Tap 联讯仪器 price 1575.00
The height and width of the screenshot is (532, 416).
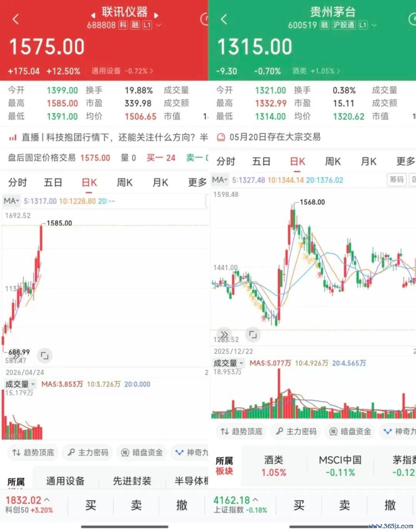47,47
